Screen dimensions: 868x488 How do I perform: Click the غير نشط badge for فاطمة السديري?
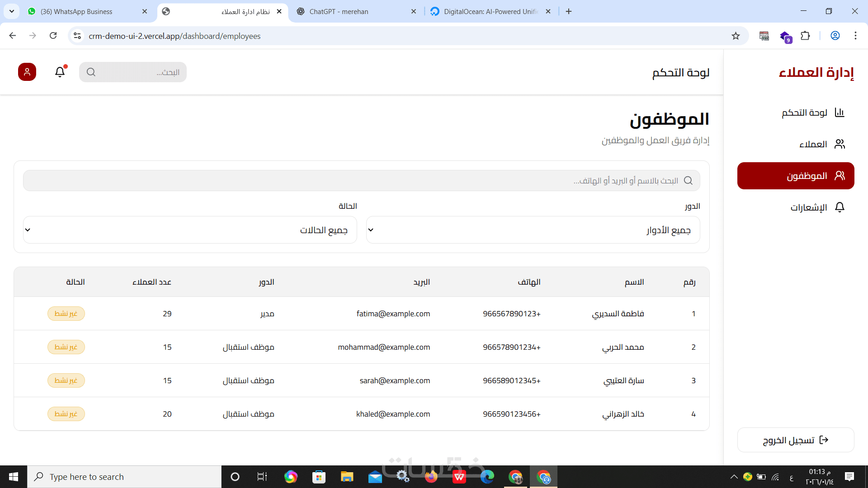tap(66, 314)
